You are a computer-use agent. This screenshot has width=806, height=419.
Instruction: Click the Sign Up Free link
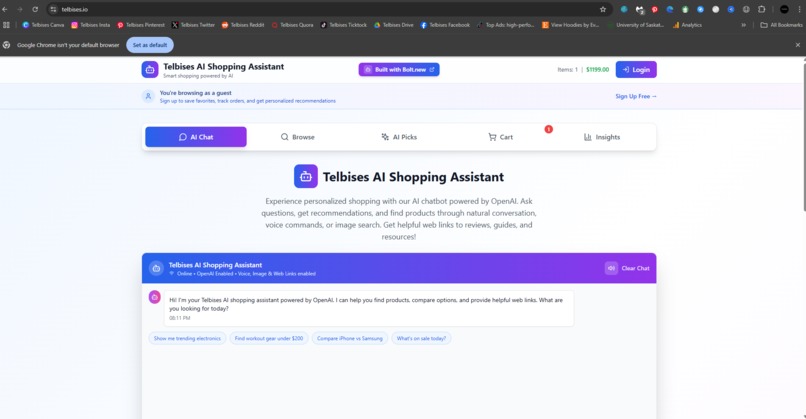coord(636,96)
